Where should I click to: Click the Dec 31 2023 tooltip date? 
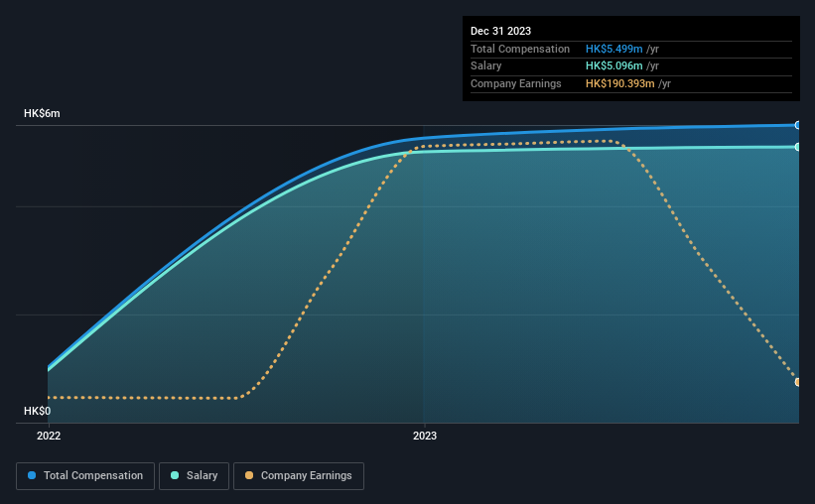500,31
